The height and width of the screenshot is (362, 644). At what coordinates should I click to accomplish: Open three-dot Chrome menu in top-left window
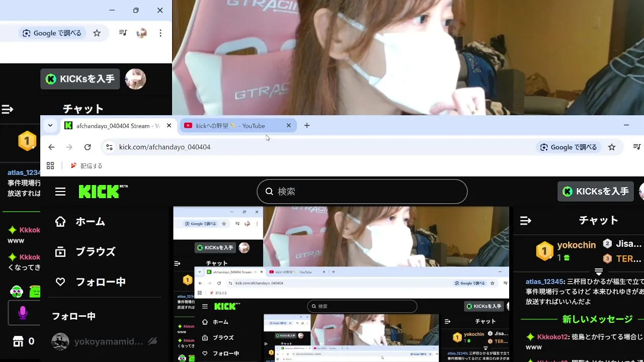160,33
